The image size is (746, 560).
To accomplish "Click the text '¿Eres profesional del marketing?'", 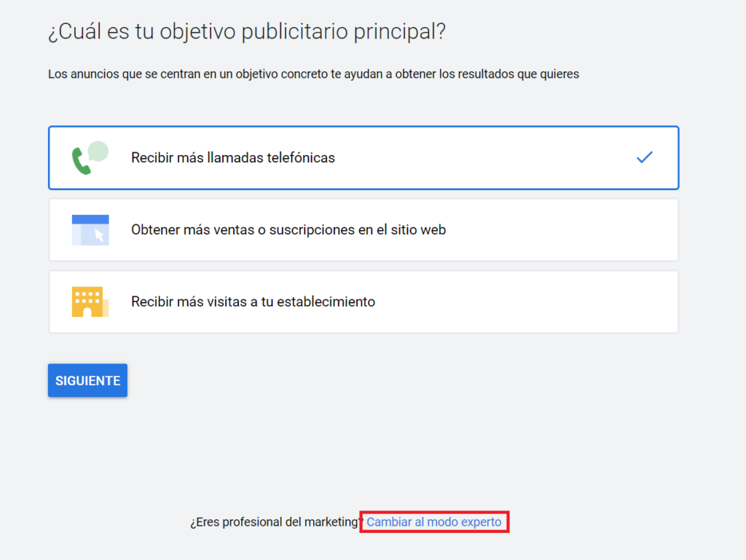I will [276, 522].
